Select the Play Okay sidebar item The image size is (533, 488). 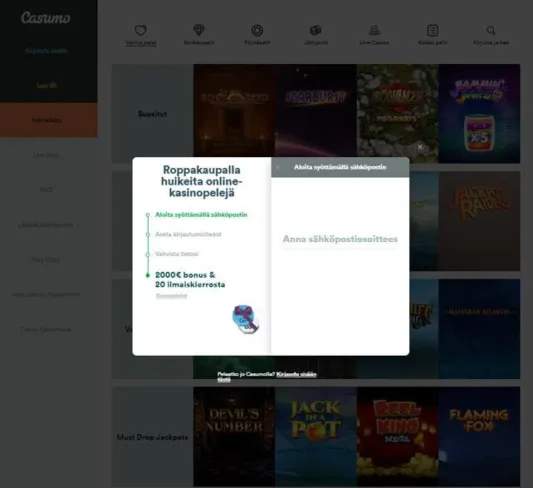coord(46,260)
